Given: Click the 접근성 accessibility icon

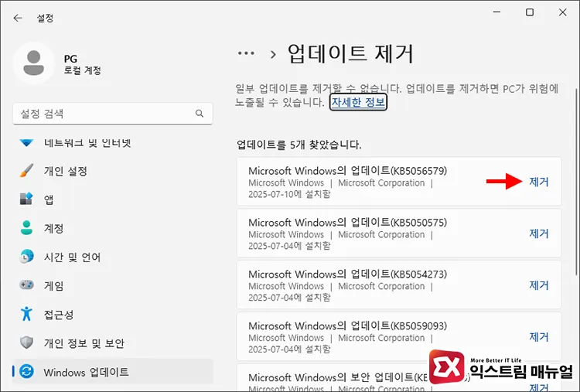Looking at the screenshot, I should (26, 314).
